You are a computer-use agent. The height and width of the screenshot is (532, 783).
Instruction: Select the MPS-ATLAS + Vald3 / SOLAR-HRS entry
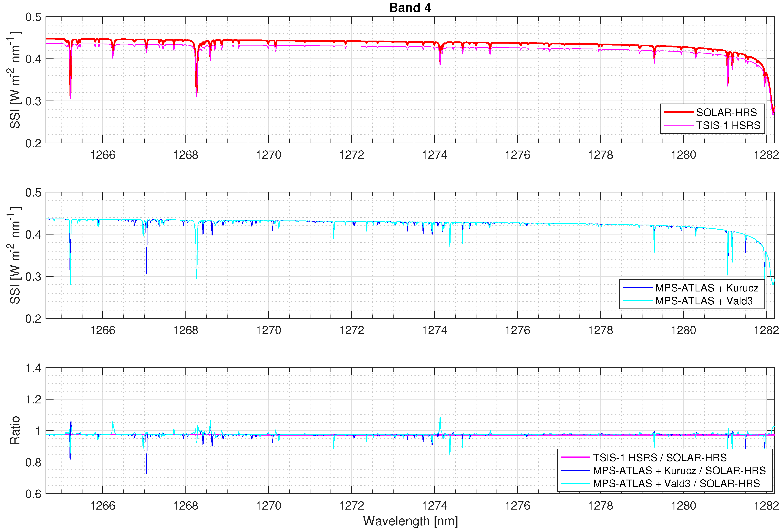tap(660, 483)
